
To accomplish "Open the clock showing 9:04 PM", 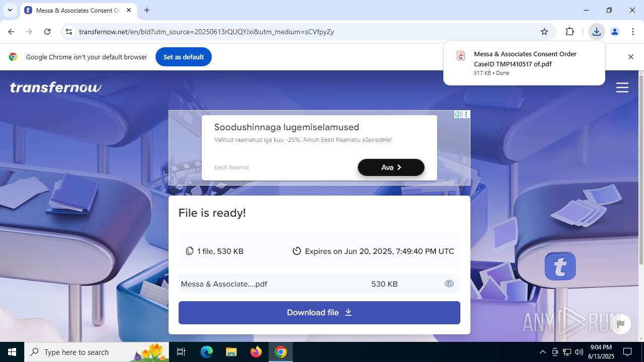I will pyautogui.click(x=601, y=352).
